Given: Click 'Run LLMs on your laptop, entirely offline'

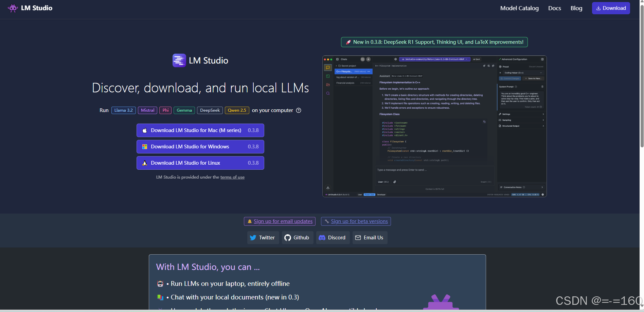Looking at the screenshot, I should 230,283.
